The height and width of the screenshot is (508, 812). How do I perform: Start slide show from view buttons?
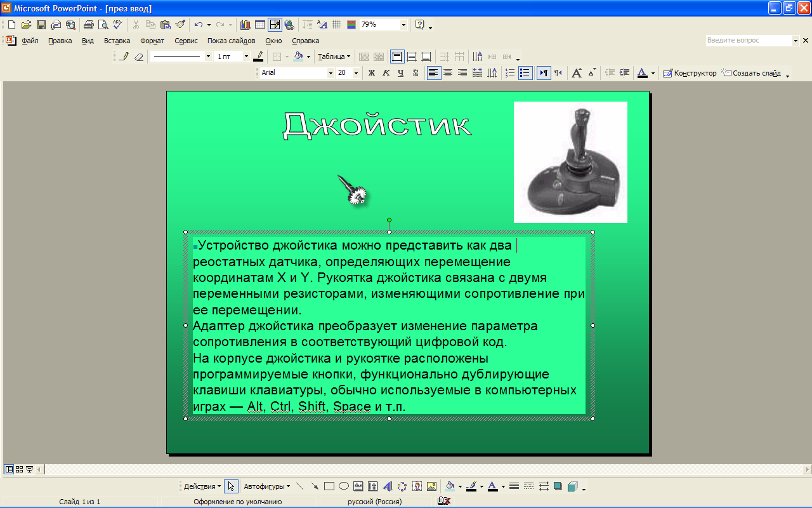[x=29, y=469]
